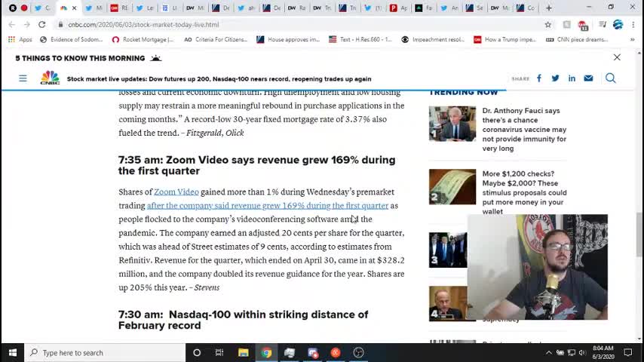Switch to the tab labeled RE
The width and height of the screenshot is (644, 362).
point(119,8)
